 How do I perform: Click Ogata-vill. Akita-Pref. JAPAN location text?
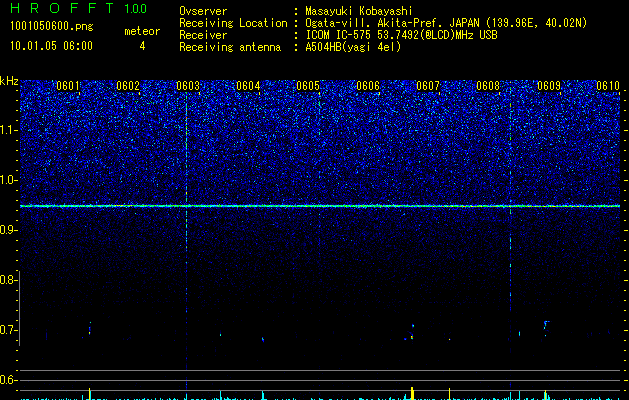(446, 23)
